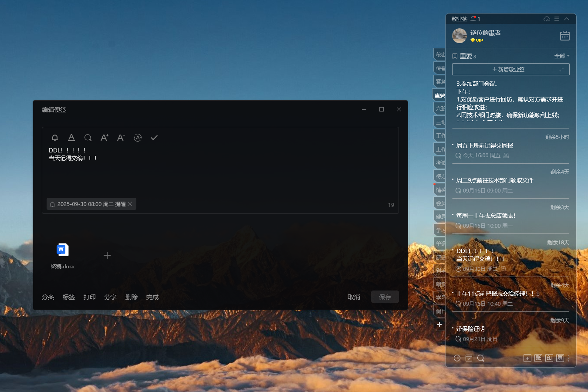Open the 终稿.docx attachment
This screenshot has width=588, height=392.
(63, 256)
